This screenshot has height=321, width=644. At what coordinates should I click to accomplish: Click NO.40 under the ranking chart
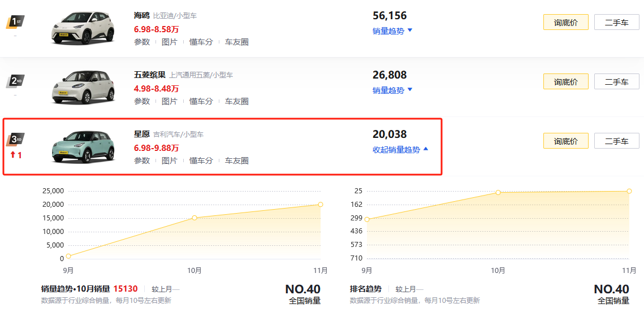[x=612, y=289]
